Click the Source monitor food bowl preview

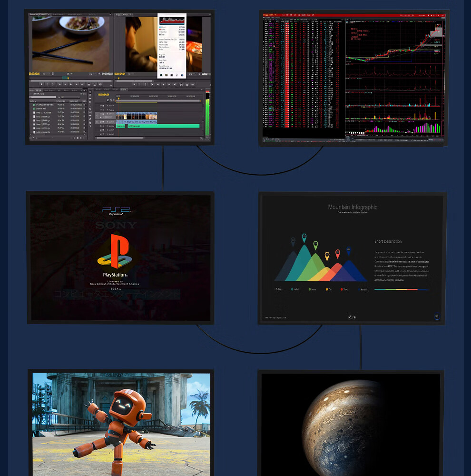pos(71,44)
